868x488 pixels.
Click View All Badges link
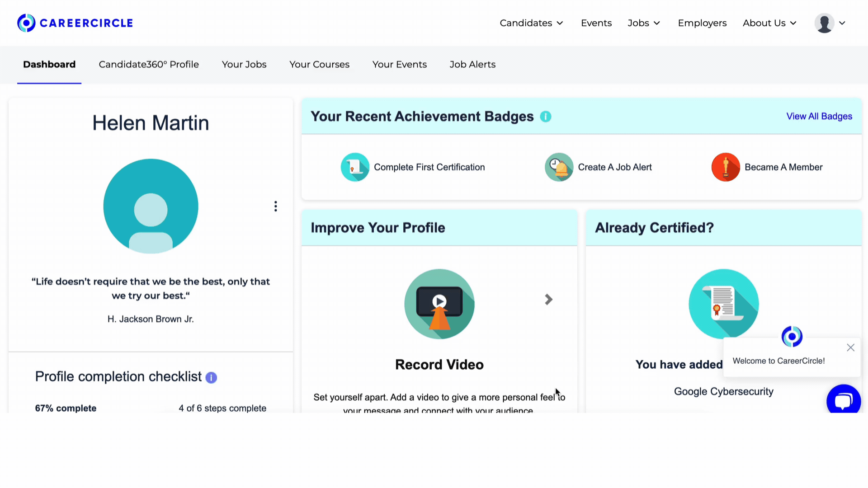(x=820, y=116)
